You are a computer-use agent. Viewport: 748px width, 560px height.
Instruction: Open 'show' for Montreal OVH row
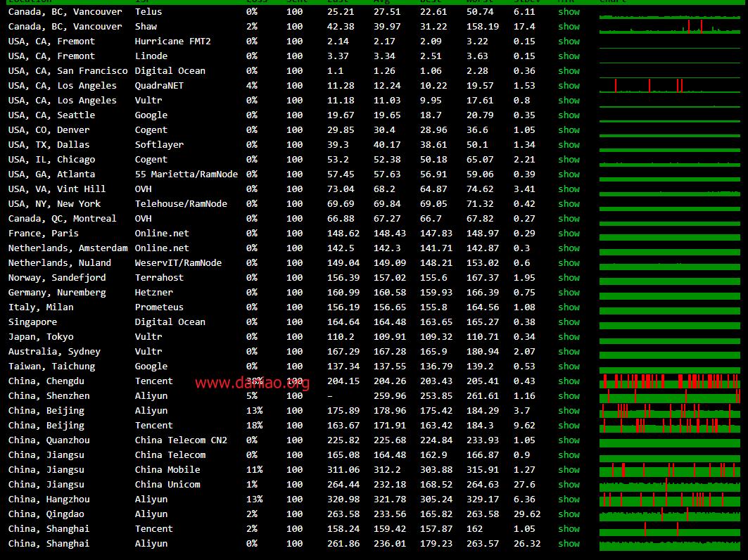tap(569, 219)
